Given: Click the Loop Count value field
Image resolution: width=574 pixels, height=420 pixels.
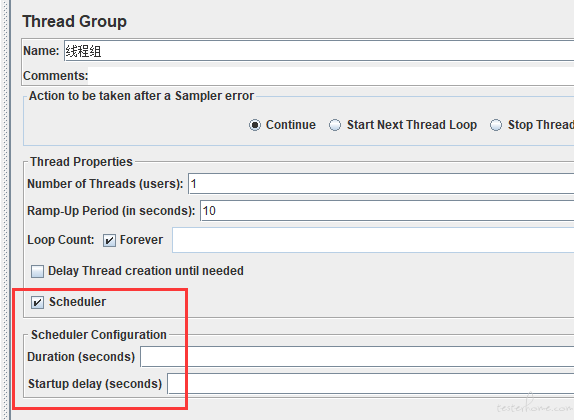Looking at the screenshot, I should pos(373,240).
